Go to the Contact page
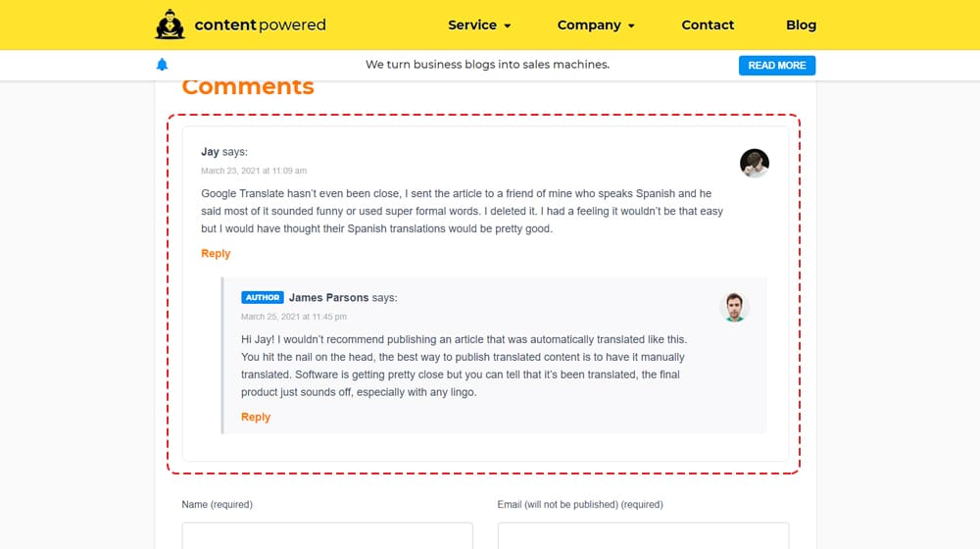This screenshot has height=549, width=980. (708, 25)
